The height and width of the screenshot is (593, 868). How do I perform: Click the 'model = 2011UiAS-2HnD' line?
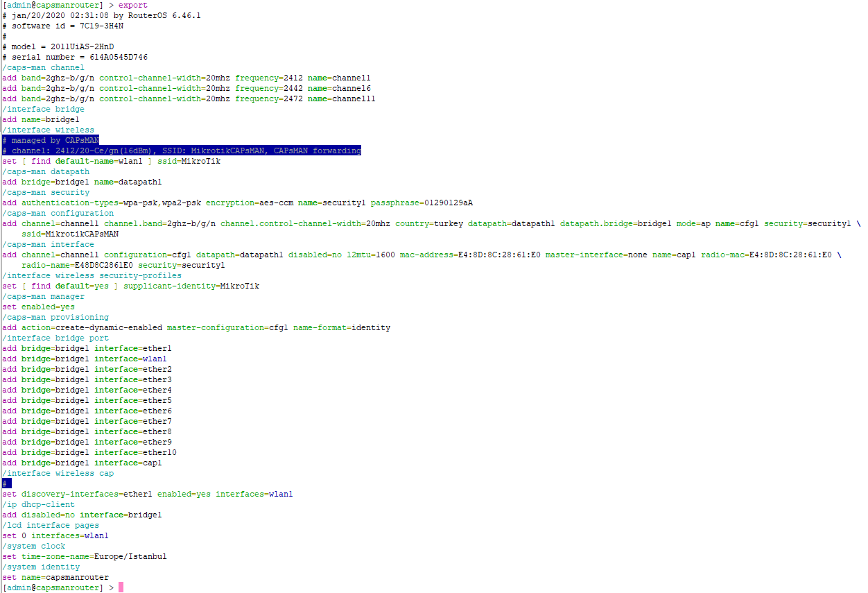tap(58, 46)
